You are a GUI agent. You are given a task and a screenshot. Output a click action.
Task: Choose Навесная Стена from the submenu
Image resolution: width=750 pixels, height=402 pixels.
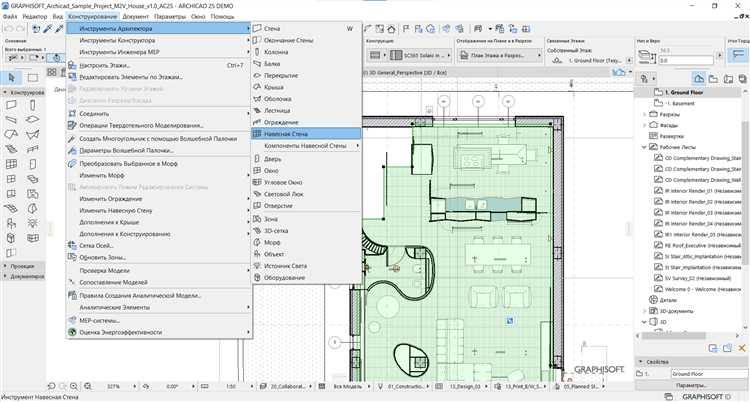[x=306, y=134]
